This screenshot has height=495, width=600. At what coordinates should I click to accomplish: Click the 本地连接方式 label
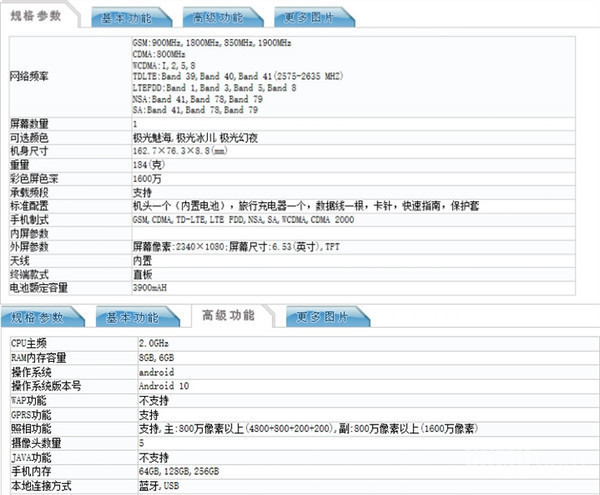(41, 486)
